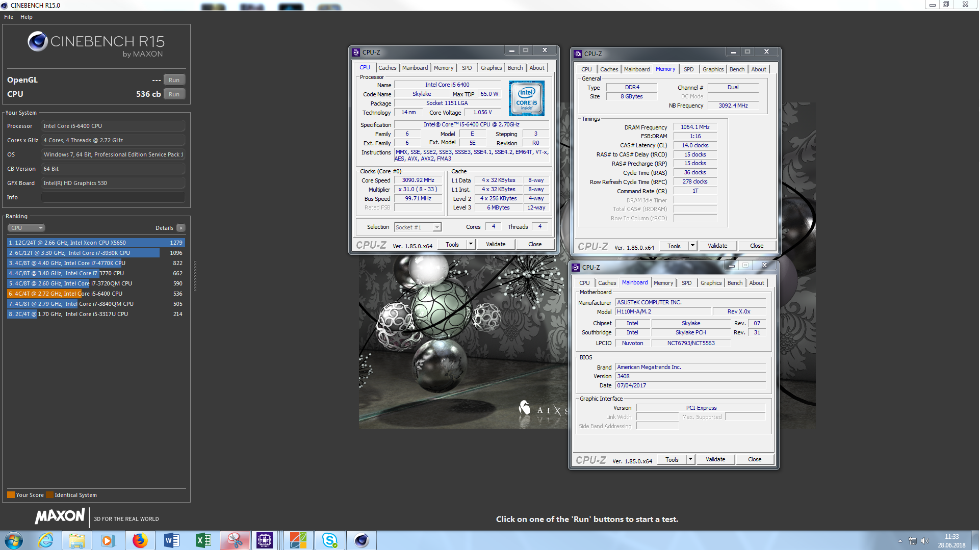Click Validate in the Memory window
Viewport: 980px width, 550px height.
click(x=717, y=246)
